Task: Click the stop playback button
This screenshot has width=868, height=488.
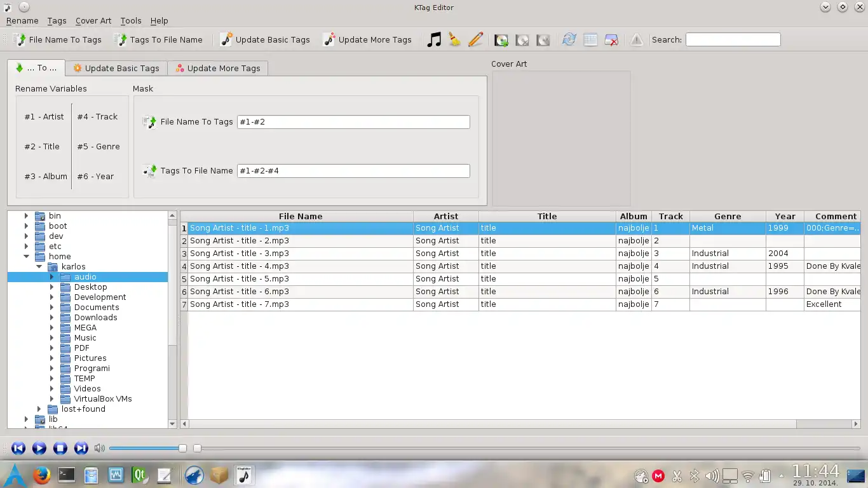Action: click(x=60, y=448)
